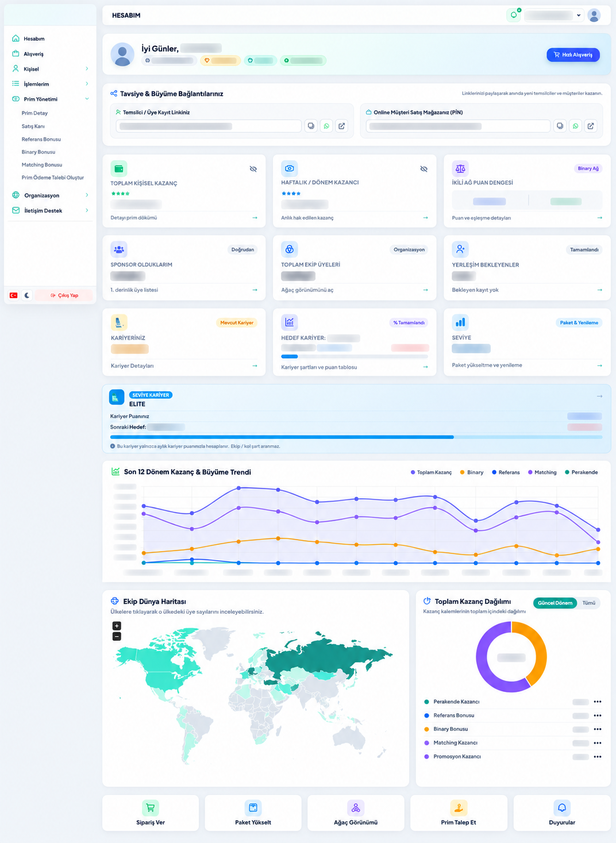The height and width of the screenshot is (843, 616).
Task: Toggle visibility of Toplam Kişisel Kazanç
Action: (x=253, y=169)
